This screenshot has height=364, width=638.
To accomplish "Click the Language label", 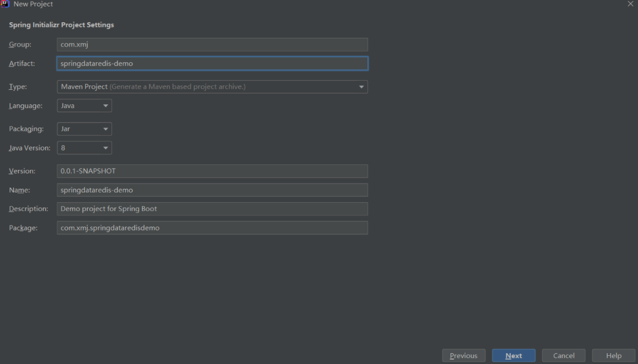I will click(25, 106).
